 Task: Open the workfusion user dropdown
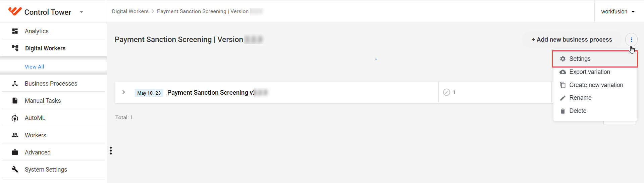618,11
